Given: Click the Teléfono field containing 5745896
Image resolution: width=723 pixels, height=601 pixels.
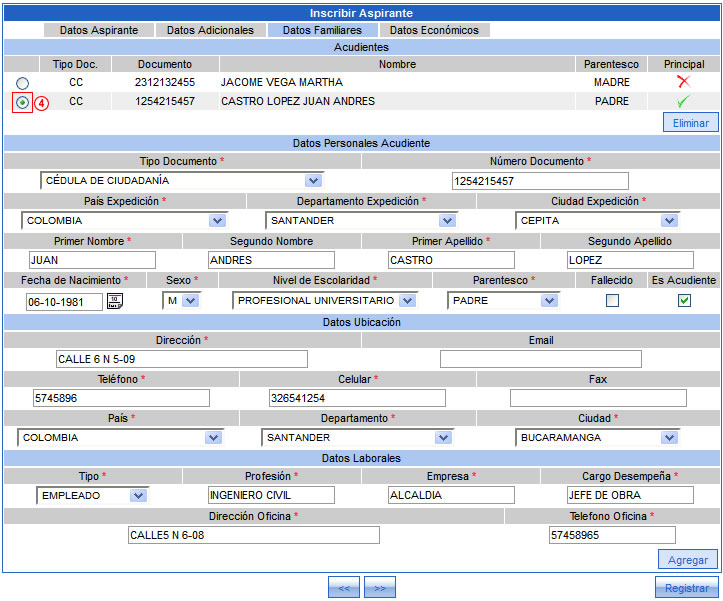Looking at the screenshot, I should [121, 398].
